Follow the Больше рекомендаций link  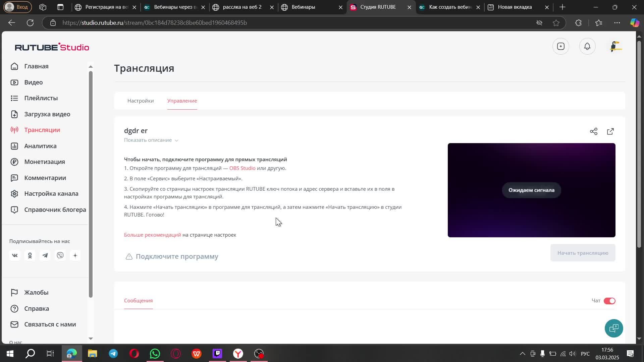pyautogui.click(x=152, y=235)
